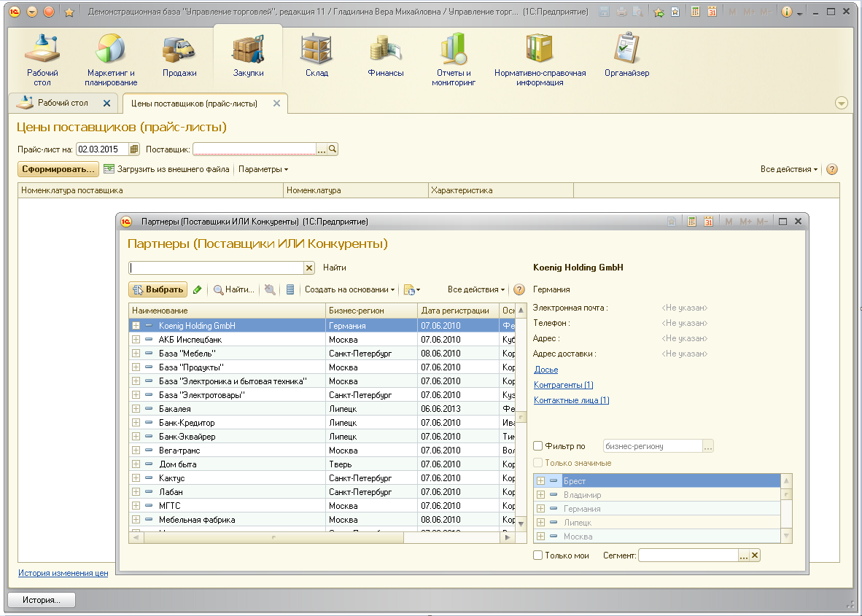Screen dimensions: 862x616
Task: Close the Рабочий стол tab
Action: 106,103
